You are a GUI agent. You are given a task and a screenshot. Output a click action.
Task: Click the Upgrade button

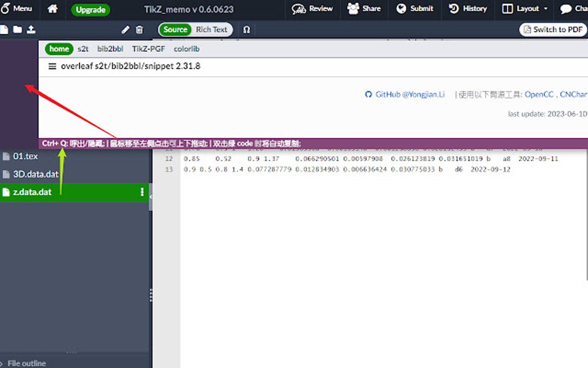(90, 9)
